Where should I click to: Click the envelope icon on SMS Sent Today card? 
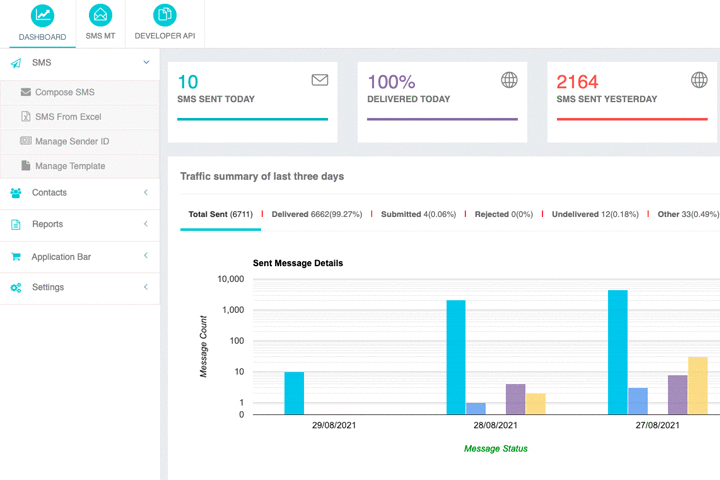pos(320,80)
